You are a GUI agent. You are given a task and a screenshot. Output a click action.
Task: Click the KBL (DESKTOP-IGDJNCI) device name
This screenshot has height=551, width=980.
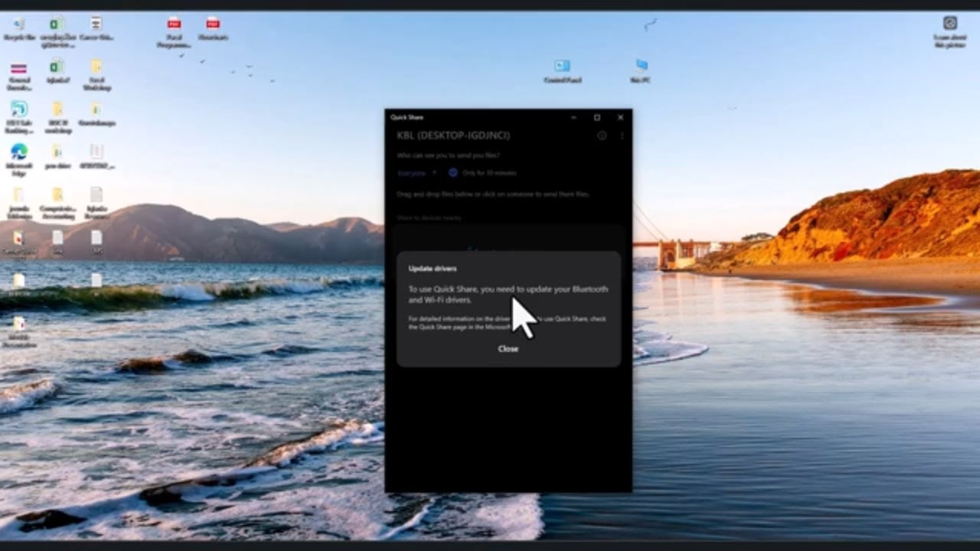pos(453,135)
